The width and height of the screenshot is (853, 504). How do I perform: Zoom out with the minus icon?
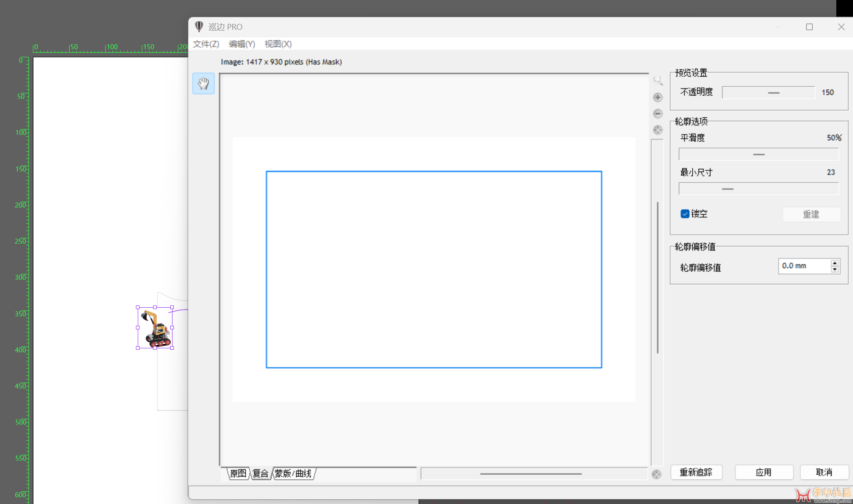[x=658, y=114]
